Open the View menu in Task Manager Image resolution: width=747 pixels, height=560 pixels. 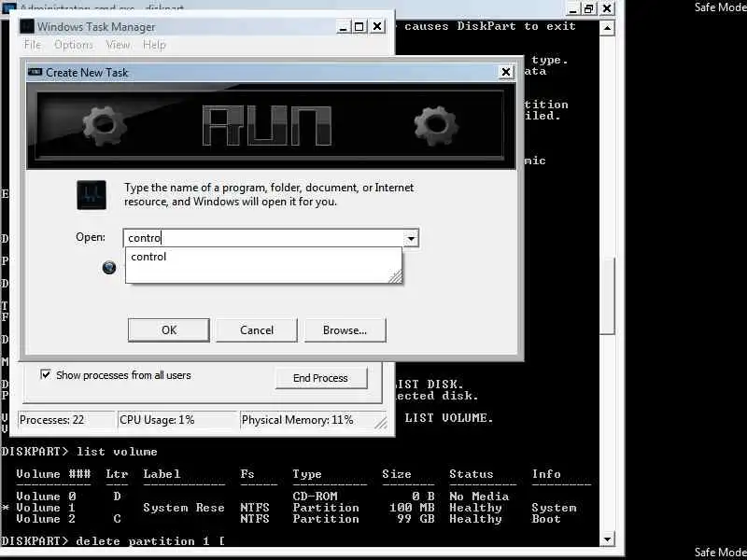point(118,45)
